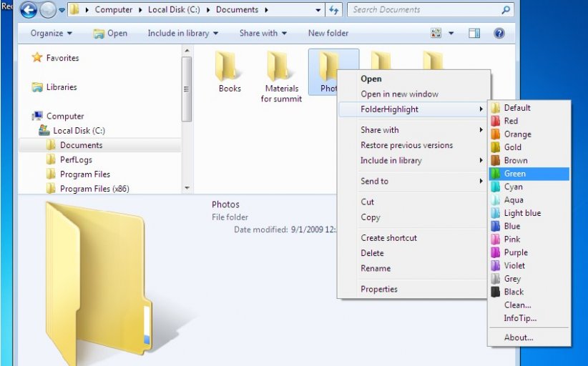This screenshot has height=366, width=588.
Task: Toggle the preview pane icon
Action: 474,34
